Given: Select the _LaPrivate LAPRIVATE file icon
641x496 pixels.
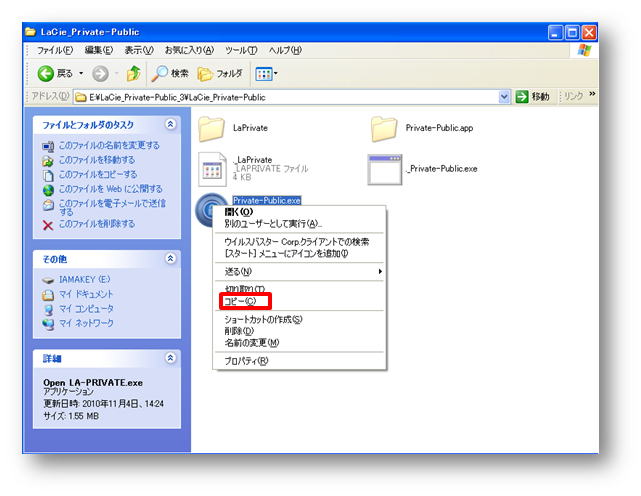Looking at the screenshot, I should 212,169.
